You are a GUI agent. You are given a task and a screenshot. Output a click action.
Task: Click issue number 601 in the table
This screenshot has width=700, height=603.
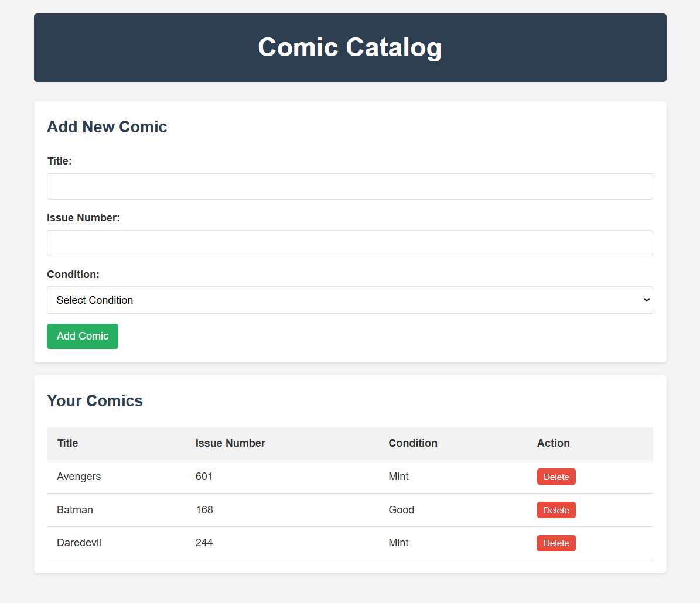[x=204, y=477]
